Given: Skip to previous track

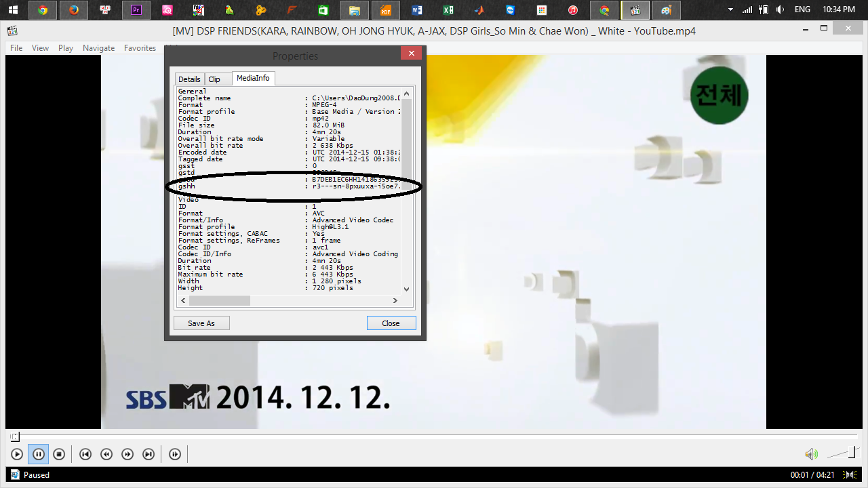Looking at the screenshot, I should pos(85,454).
